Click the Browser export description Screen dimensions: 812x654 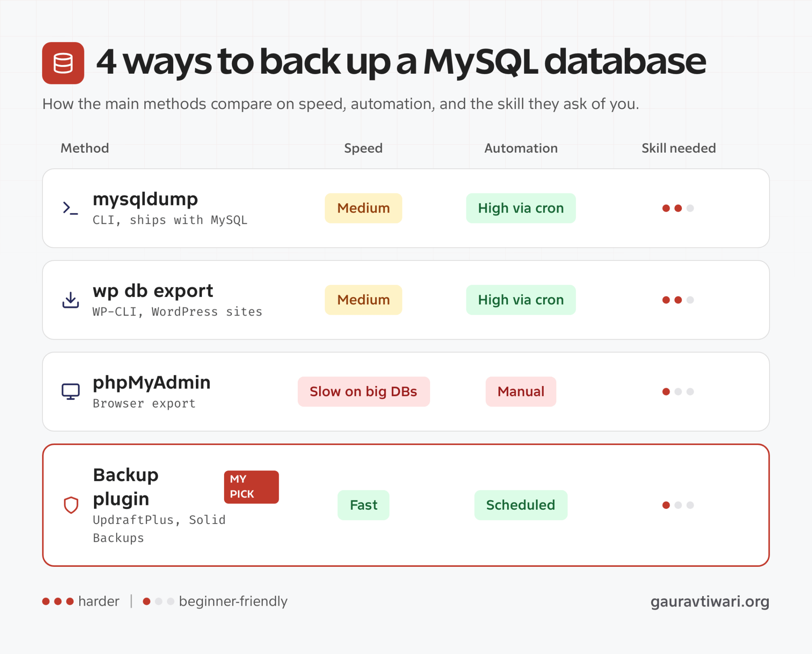tap(144, 403)
